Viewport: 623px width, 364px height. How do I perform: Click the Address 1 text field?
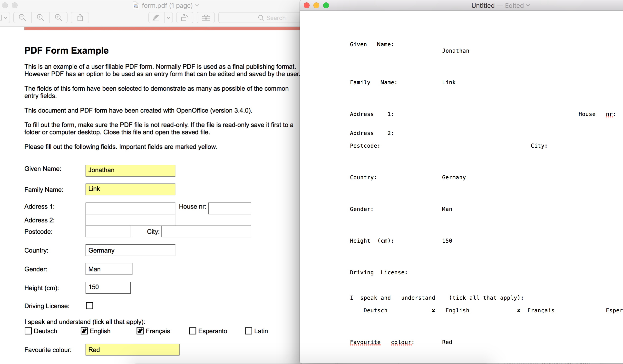(130, 208)
